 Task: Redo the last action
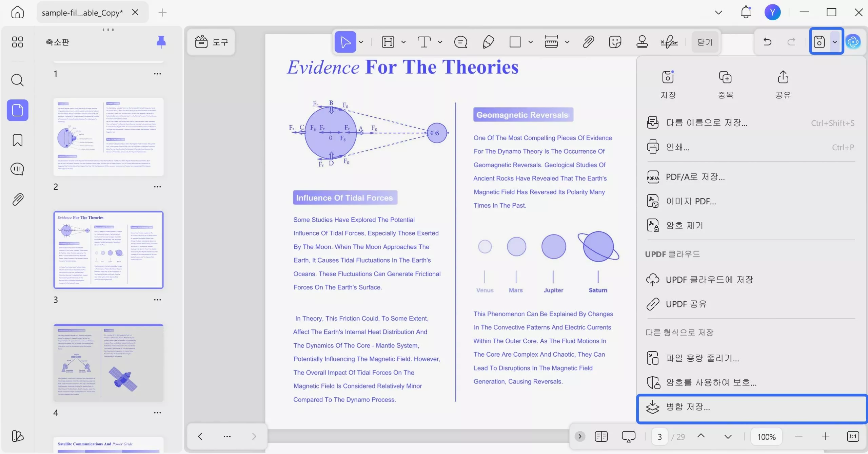[x=791, y=42]
